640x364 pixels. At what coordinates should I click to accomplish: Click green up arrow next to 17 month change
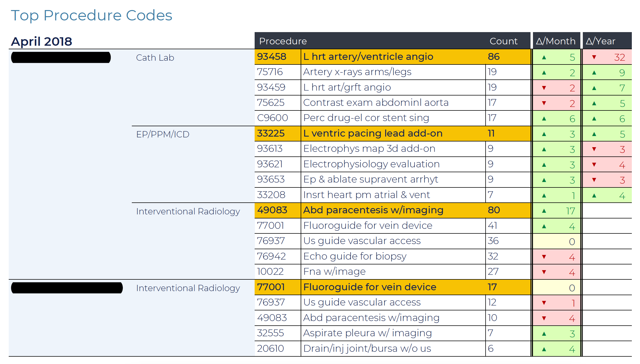point(544,211)
